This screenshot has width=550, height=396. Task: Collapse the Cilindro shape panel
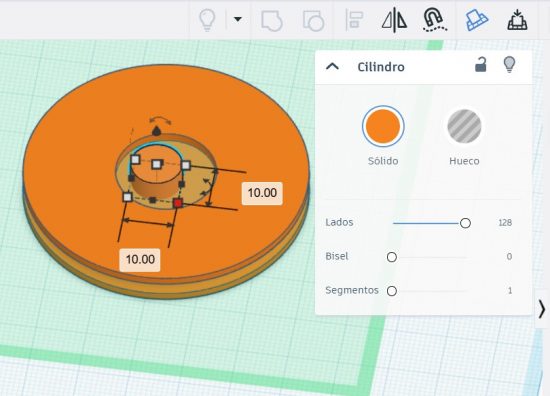click(333, 66)
